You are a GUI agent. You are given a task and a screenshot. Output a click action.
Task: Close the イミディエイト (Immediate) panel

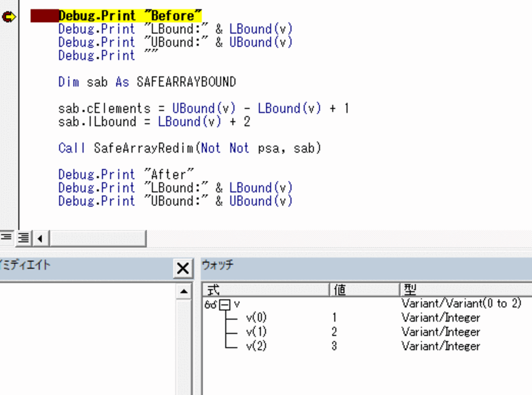pos(183,268)
